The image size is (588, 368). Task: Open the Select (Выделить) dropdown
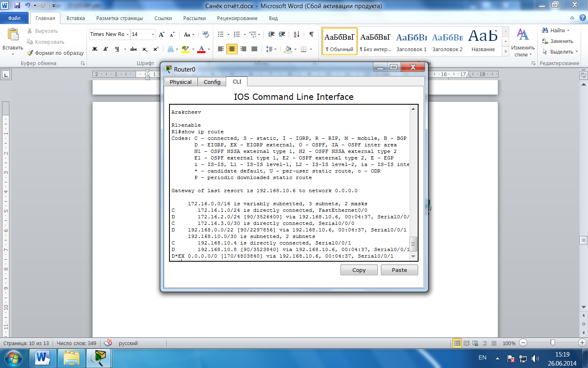pos(560,52)
